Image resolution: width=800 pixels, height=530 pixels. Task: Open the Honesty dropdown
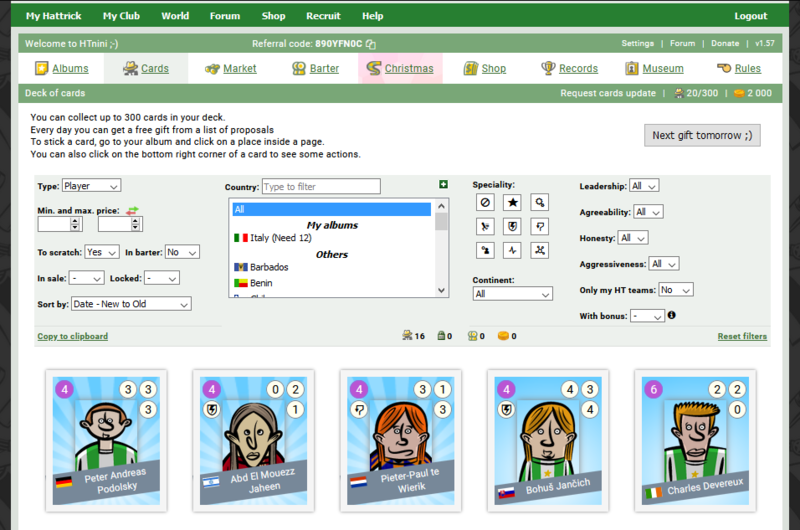click(633, 238)
